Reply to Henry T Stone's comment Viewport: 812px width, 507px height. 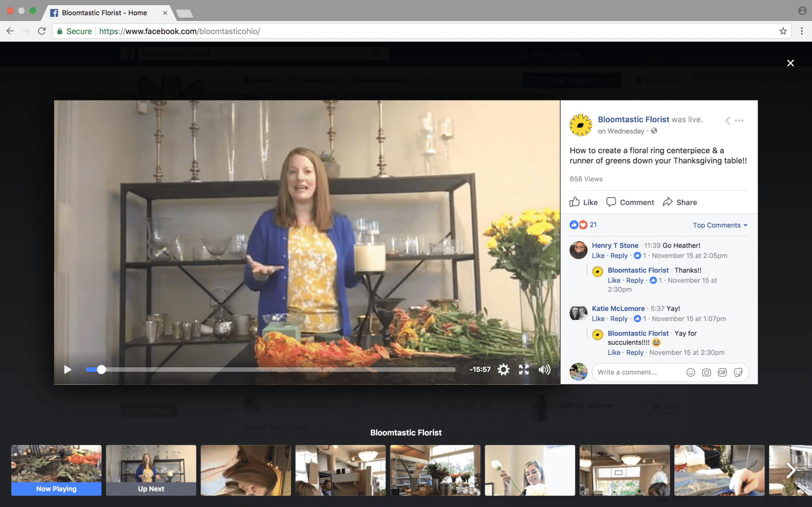[619, 256]
